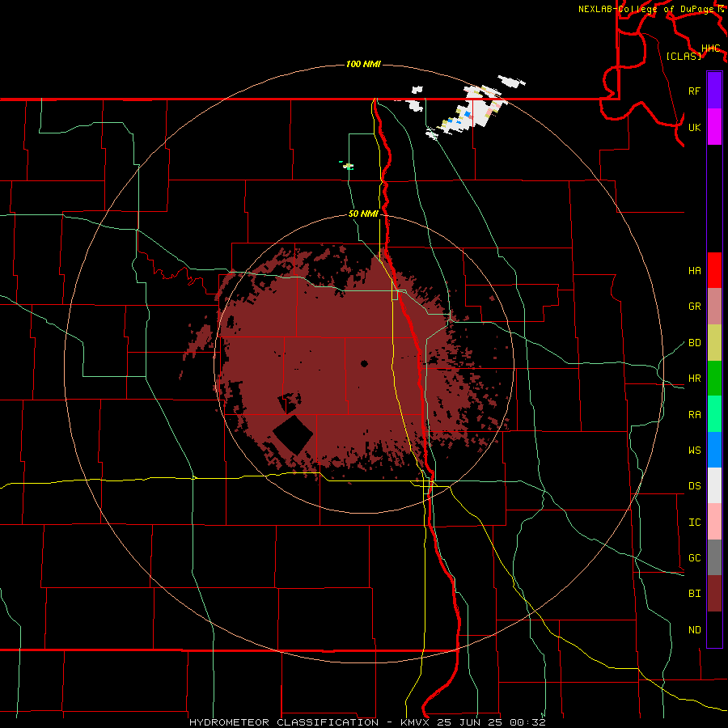
Task: Click the "HA" legend label
Action: click(x=694, y=270)
